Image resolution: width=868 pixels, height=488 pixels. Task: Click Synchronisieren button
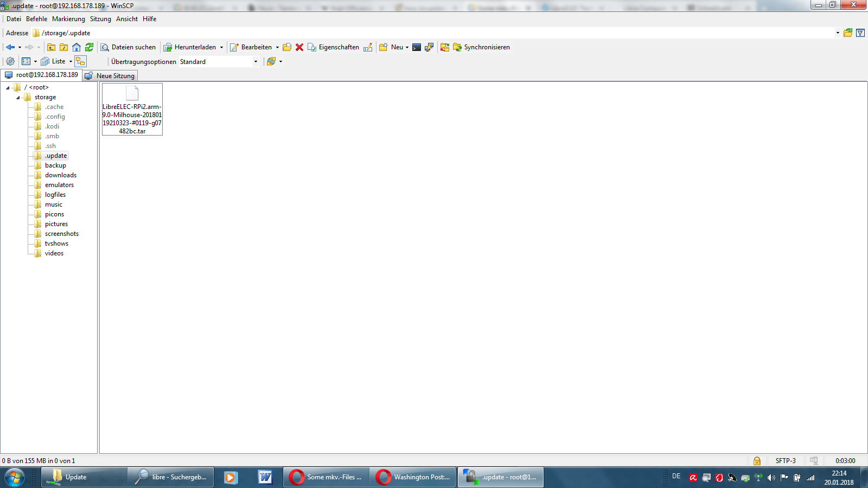point(481,47)
